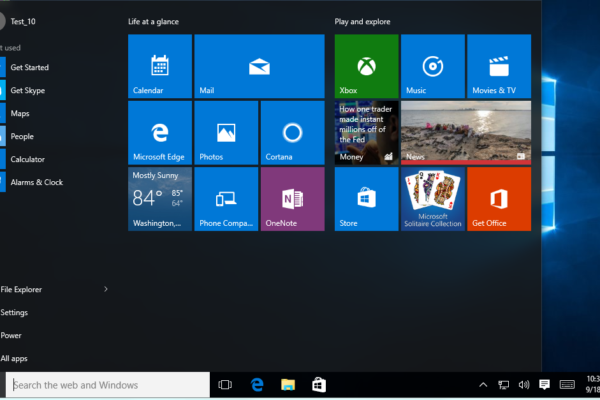Launch Edge from the taskbar
Screen dimensions: 600x400
pyautogui.click(x=257, y=385)
